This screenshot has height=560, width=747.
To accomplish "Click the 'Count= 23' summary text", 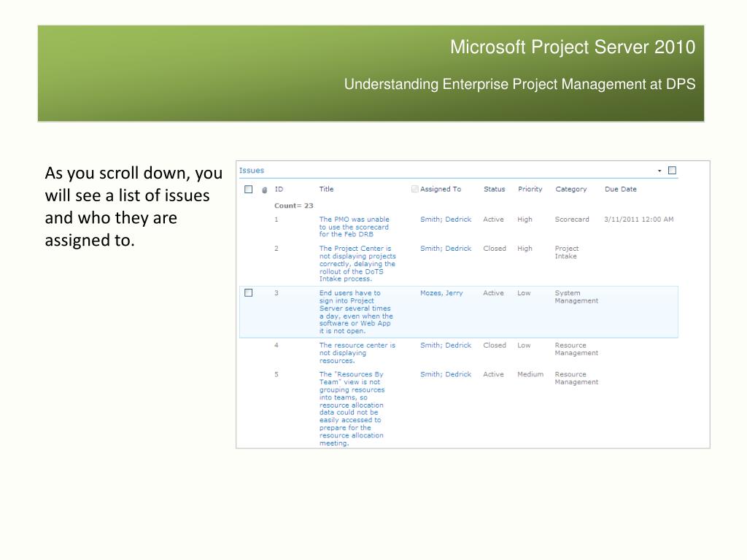I will [293, 206].
